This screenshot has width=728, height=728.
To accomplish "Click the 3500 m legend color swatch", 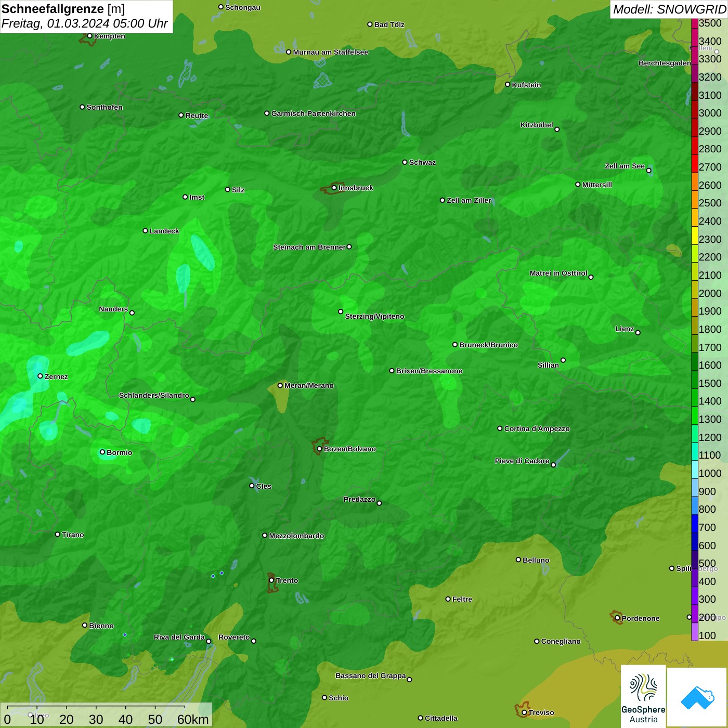I will point(695,23).
